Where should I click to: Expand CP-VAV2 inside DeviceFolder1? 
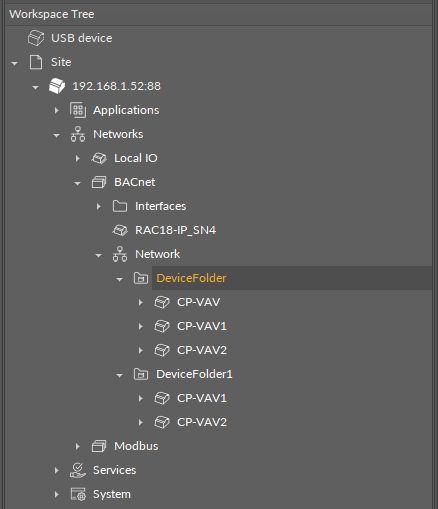coord(141,422)
